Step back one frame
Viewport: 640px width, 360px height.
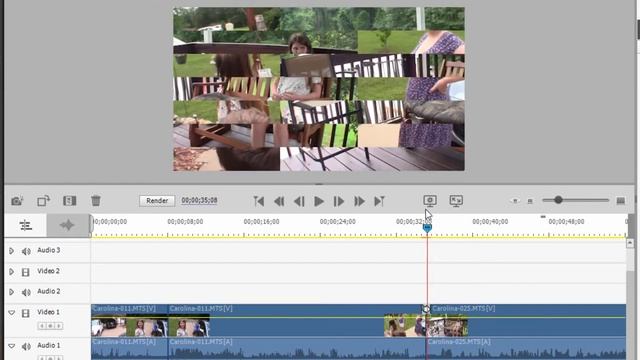pos(299,201)
